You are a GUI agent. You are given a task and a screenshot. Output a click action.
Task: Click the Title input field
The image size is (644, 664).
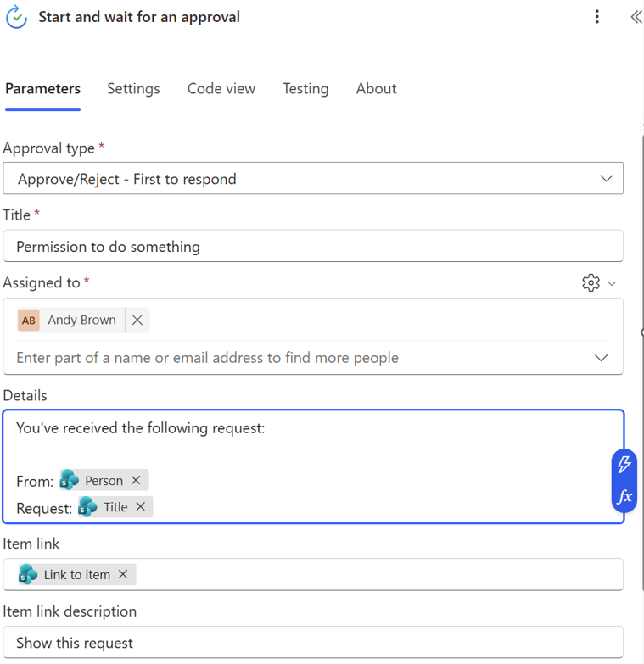coord(313,246)
